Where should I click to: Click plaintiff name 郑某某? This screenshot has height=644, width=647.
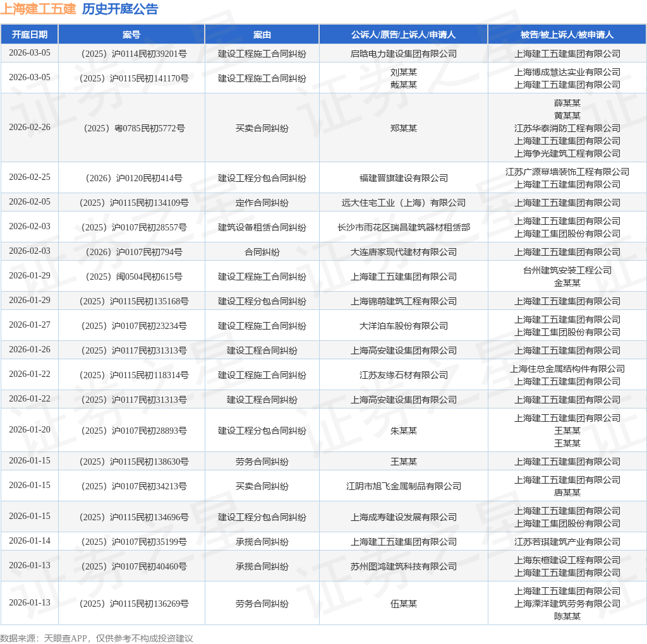coord(404,128)
